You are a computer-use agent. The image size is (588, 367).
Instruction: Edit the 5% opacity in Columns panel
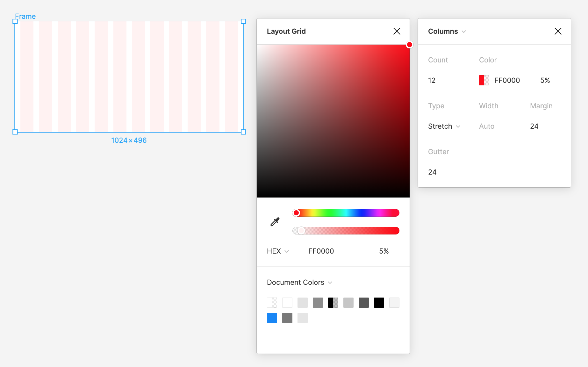click(x=545, y=80)
